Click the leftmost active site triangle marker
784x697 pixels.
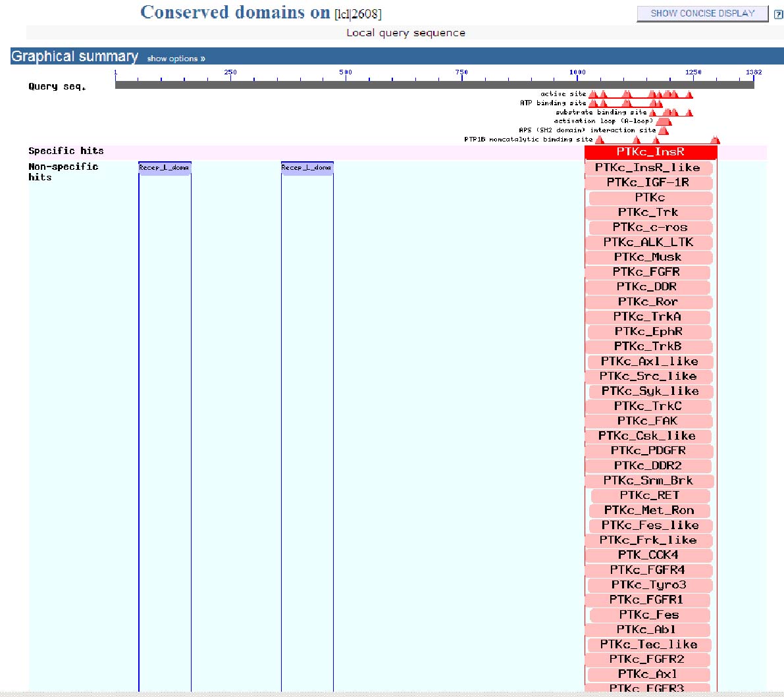click(592, 95)
